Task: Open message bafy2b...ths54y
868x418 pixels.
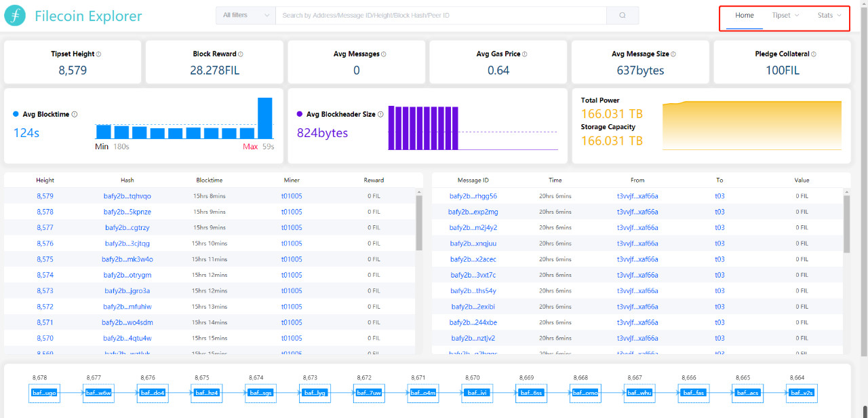Action: pyautogui.click(x=473, y=290)
